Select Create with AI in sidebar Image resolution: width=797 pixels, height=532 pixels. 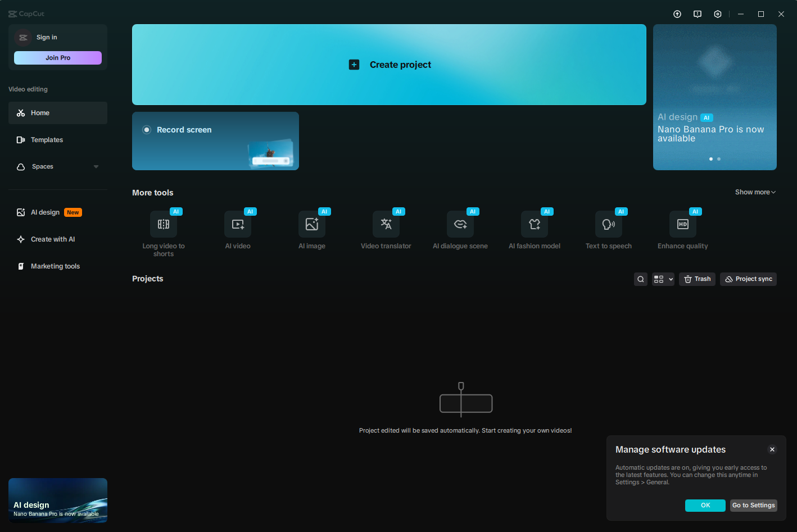[x=58, y=239]
